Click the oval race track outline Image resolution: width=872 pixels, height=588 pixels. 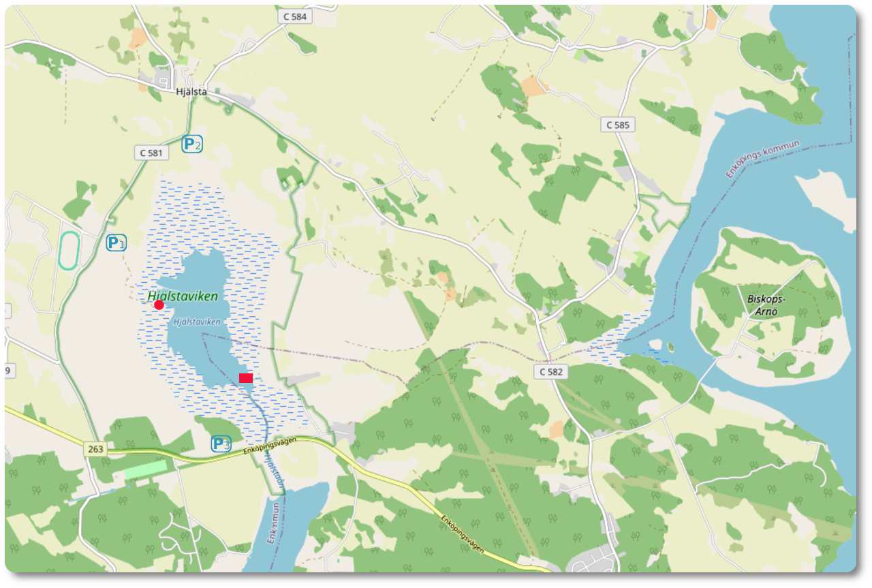69,251
